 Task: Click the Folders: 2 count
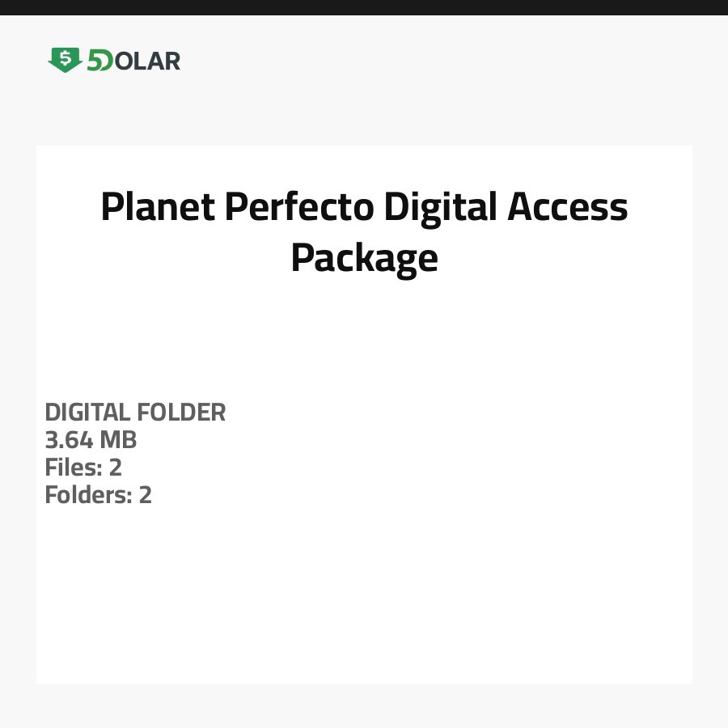point(98,495)
